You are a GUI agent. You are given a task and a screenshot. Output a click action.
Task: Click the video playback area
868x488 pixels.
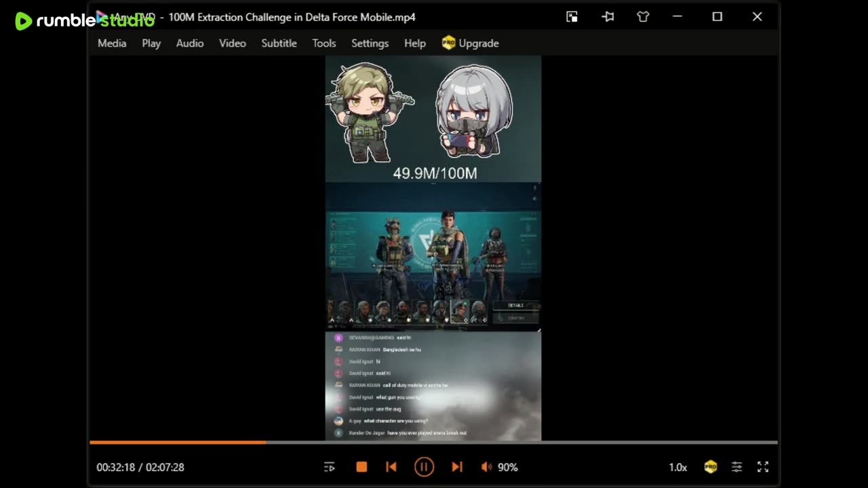click(433, 248)
